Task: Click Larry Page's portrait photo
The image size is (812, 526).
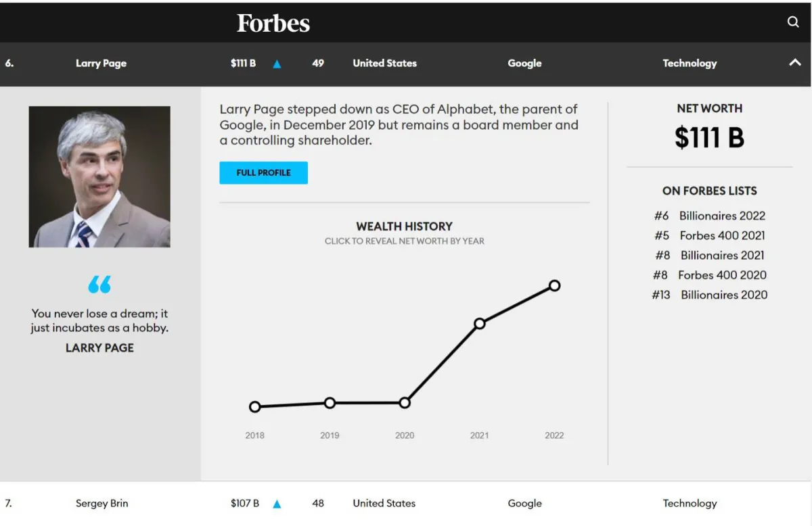Action: pos(99,176)
